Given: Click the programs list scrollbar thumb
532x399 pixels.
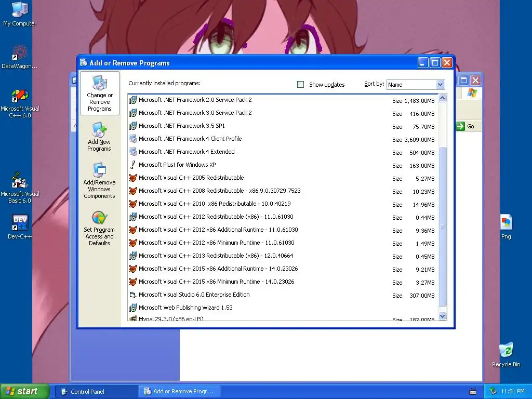Looking at the screenshot, I should click(x=442, y=227).
